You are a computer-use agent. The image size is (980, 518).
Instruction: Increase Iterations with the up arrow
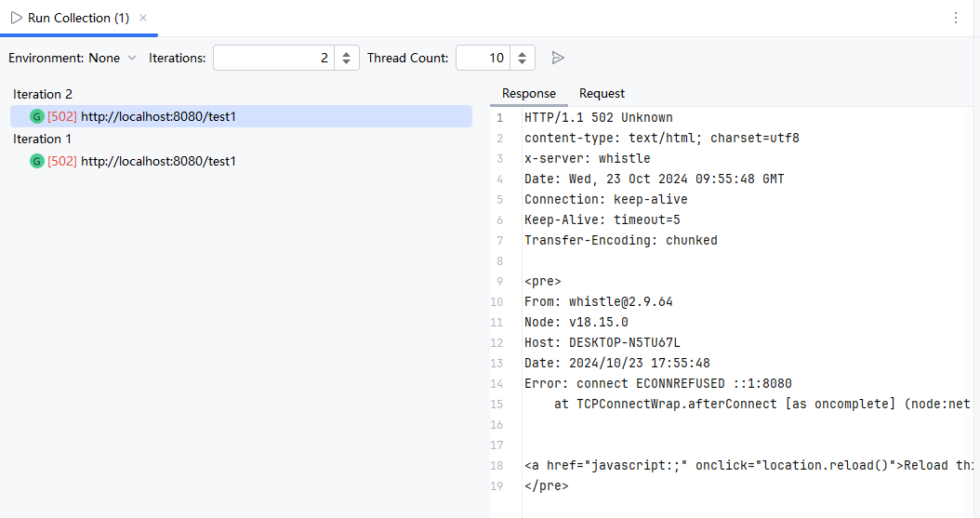tap(346, 53)
